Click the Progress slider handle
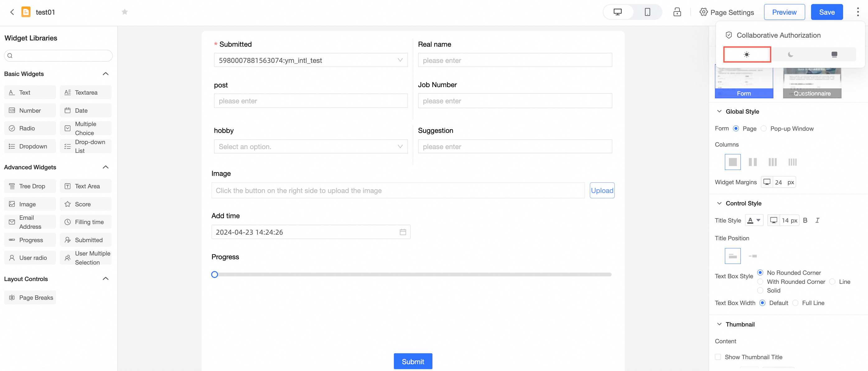Viewport: 868px width, 371px height. pyautogui.click(x=215, y=274)
